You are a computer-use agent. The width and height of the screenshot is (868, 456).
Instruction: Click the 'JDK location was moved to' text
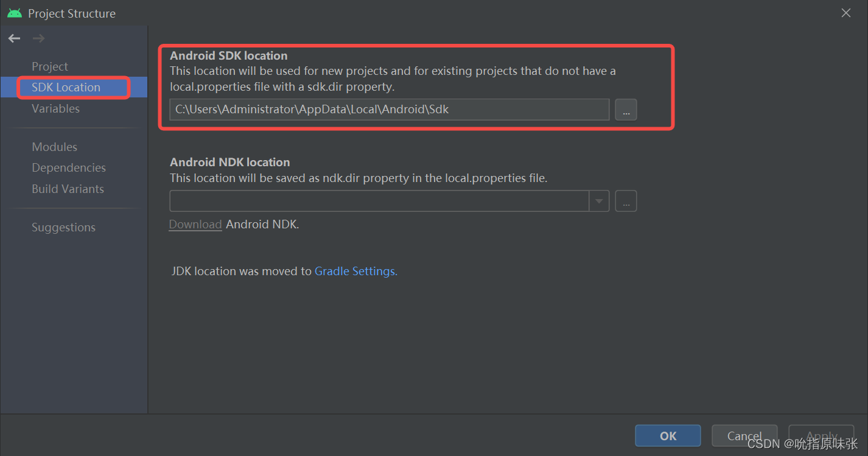coord(242,272)
